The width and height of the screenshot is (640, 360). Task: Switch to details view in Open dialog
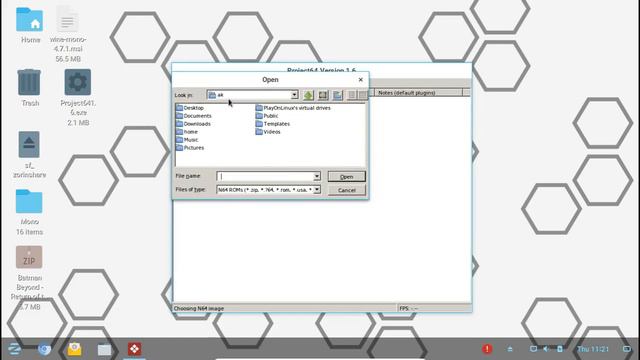tap(362, 95)
